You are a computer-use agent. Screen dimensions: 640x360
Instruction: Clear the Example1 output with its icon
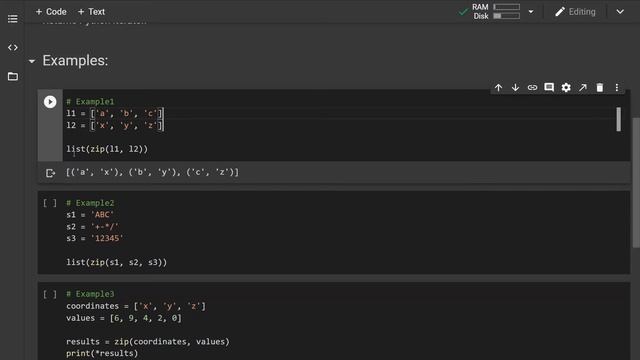click(x=50, y=173)
